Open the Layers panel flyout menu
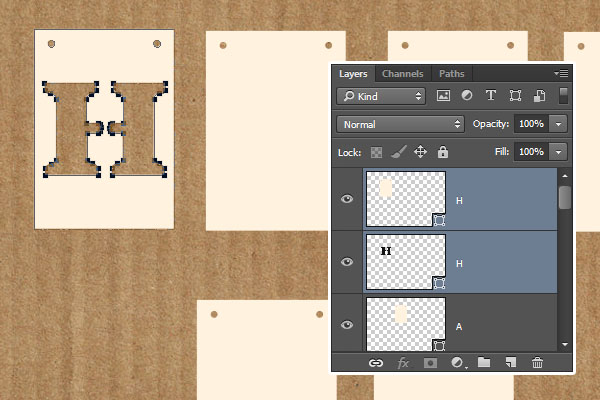Screen dimensions: 600x400 561,73
